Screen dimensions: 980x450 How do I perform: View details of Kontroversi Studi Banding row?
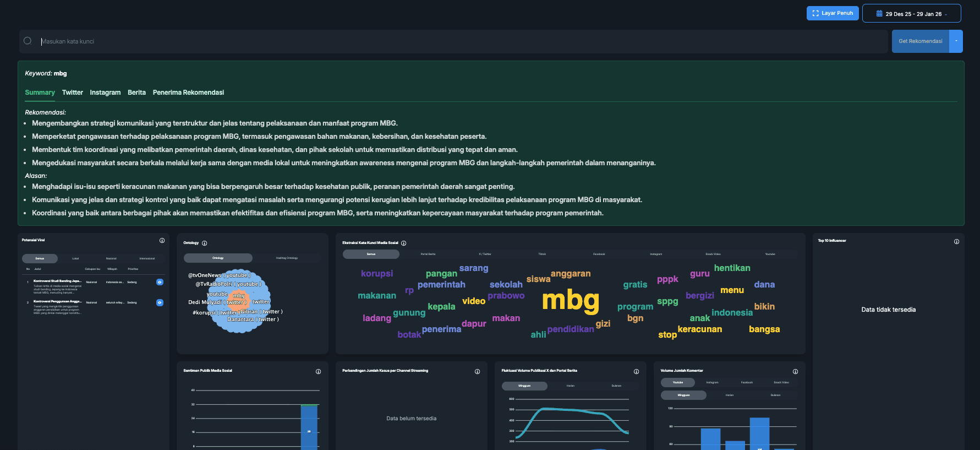[160, 282]
